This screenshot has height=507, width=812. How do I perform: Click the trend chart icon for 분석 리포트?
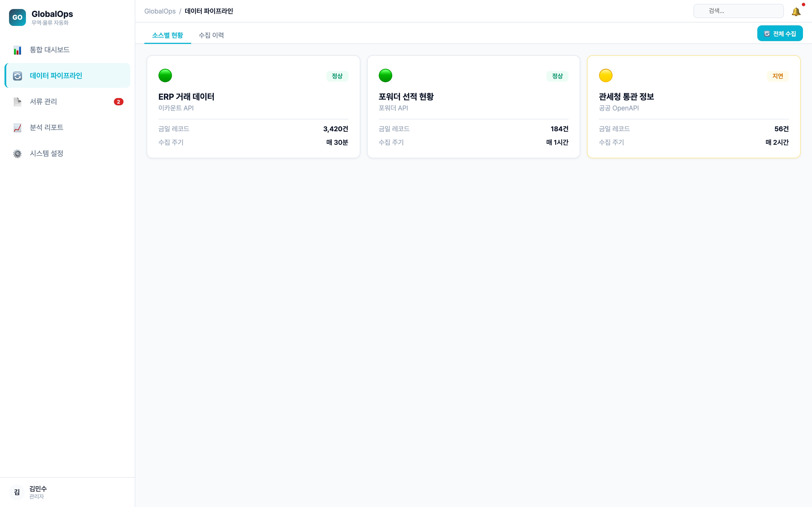click(x=17, y=128)
